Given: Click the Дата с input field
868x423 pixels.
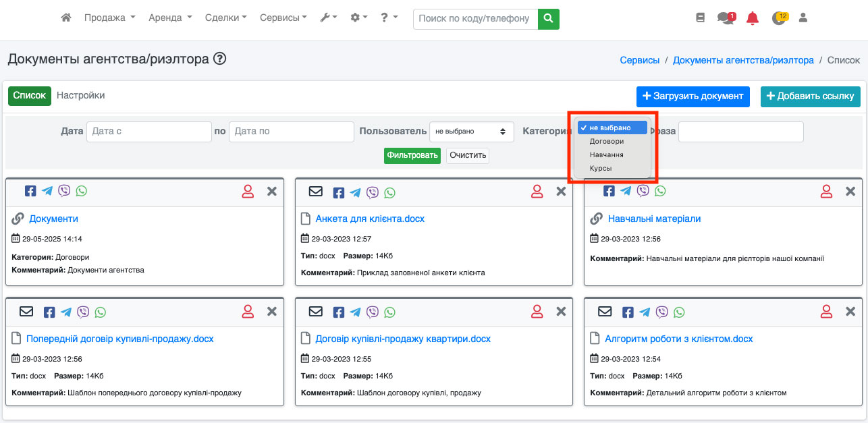Looking at the screenshot, I should click(x=148, y=132).
